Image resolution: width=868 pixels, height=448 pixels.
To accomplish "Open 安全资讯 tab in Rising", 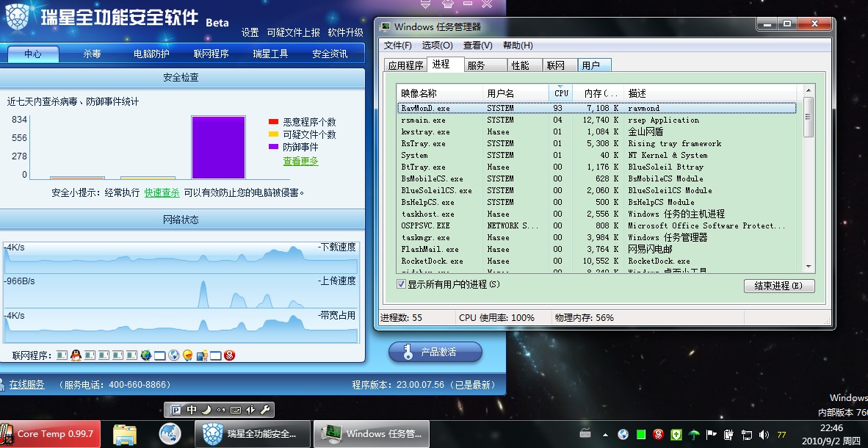I will 330,54.
